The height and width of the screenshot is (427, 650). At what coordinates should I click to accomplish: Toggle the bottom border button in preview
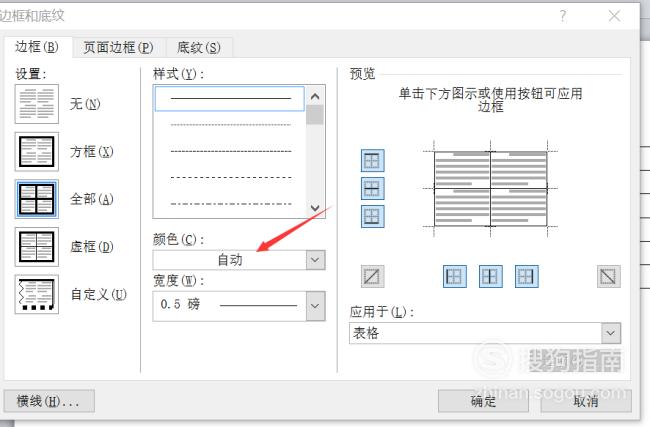(372, 216)
